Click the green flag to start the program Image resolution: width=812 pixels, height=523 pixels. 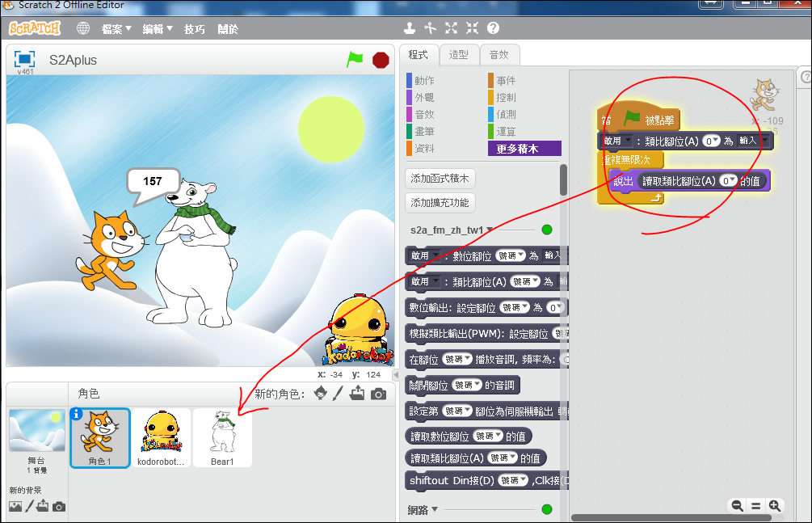[x=356, y=60]
